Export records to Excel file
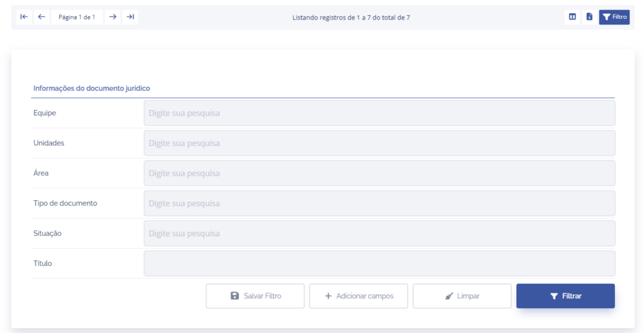 (x=589, y=17)
